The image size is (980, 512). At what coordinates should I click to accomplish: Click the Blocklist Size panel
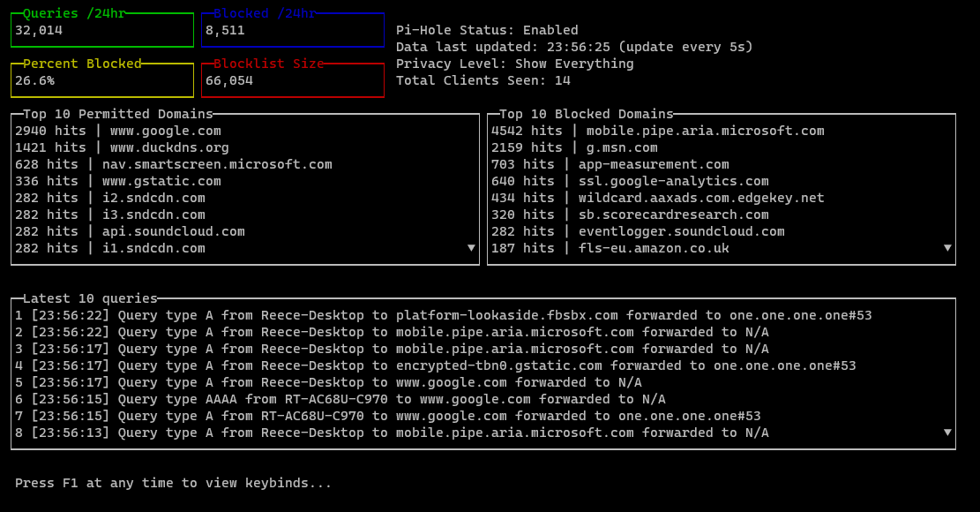click(292, 80)
